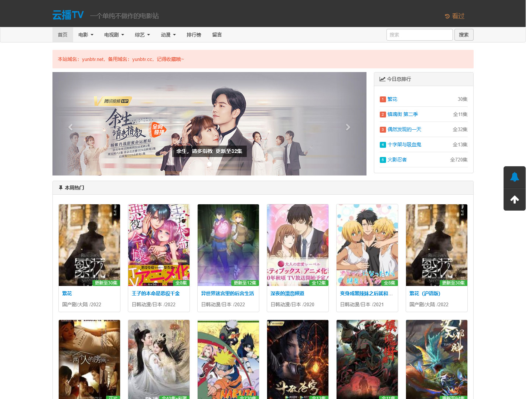Screen dimensions: 532x399
Task: Open the 余生，请多指教 banner image
Action: [209, 124]
